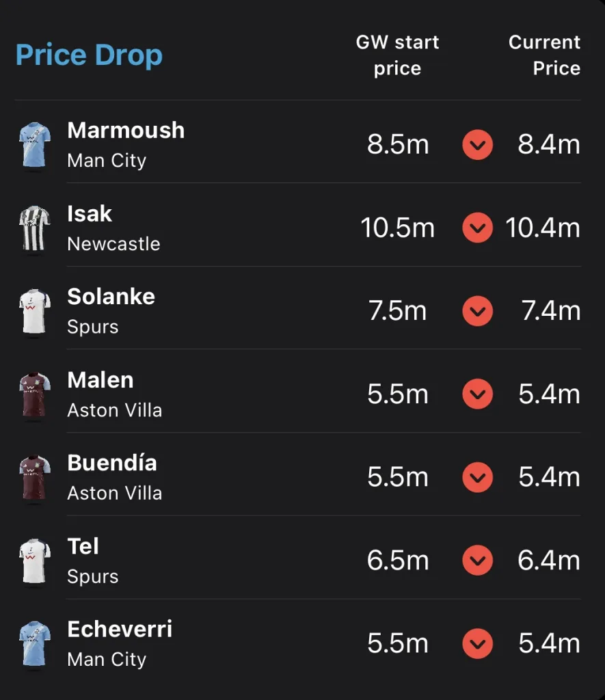The height and width of the screenshot is (700, 605).
Task: Click red price-drop chevron for Solanke
Action: pos(477,311)
